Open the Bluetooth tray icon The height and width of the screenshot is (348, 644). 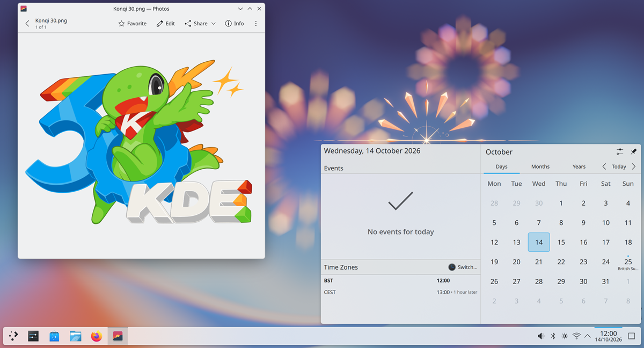(x=553, y=336)
